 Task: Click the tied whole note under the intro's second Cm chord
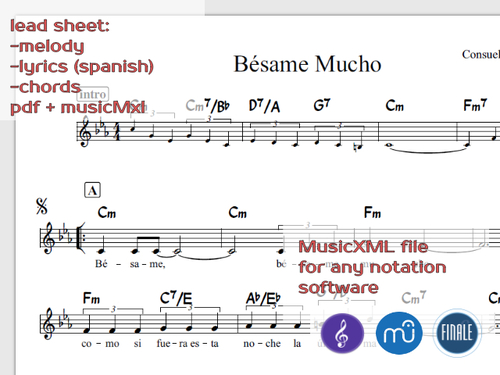389,145
